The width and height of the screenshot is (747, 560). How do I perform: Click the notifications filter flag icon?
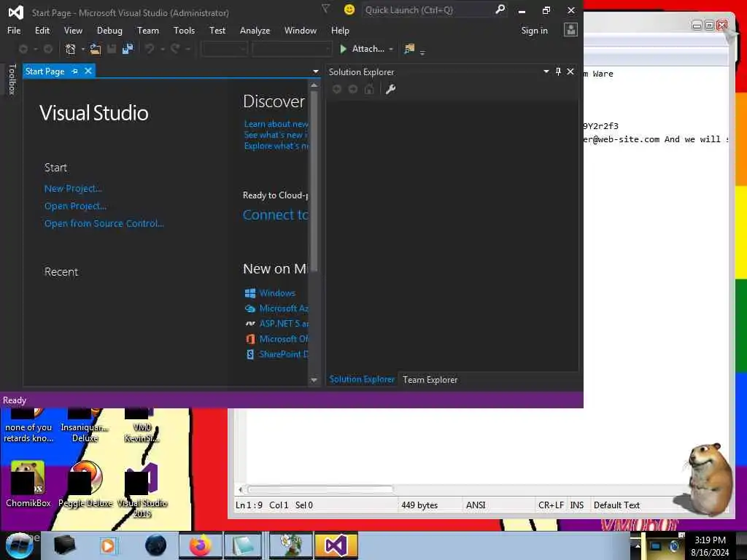pyautogui.click(x=325, y=9)
